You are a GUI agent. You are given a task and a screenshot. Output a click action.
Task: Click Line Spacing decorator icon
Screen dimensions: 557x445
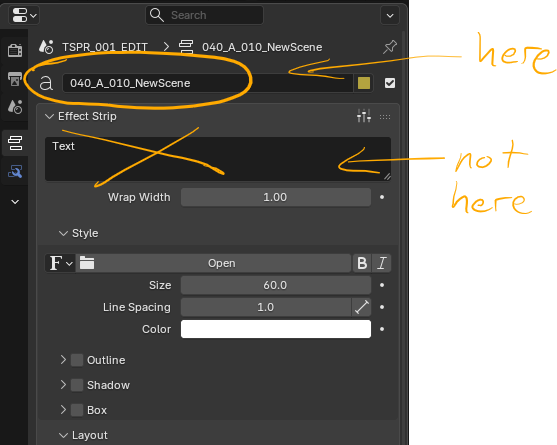[382, 307]
